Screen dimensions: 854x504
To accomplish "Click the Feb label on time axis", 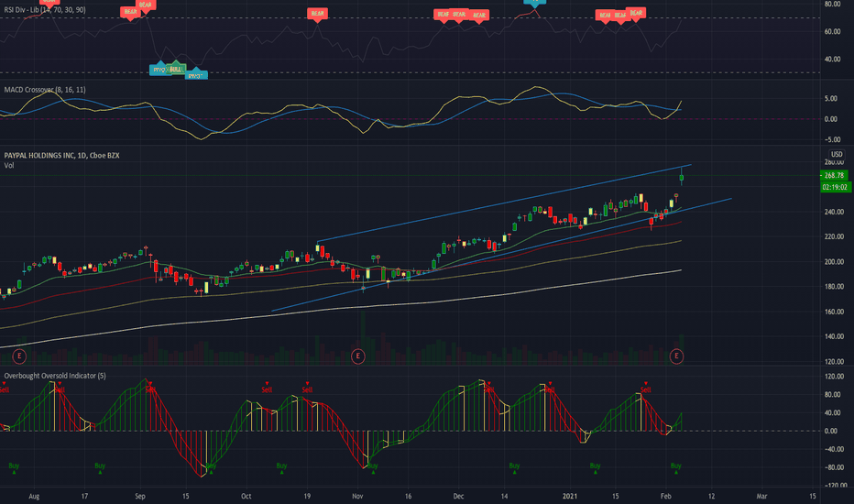I will (665, 496).
